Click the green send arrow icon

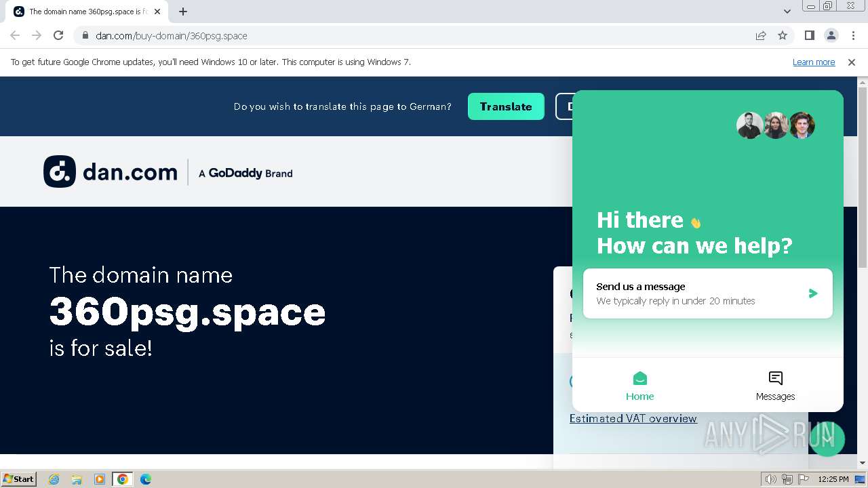(813, 293)
